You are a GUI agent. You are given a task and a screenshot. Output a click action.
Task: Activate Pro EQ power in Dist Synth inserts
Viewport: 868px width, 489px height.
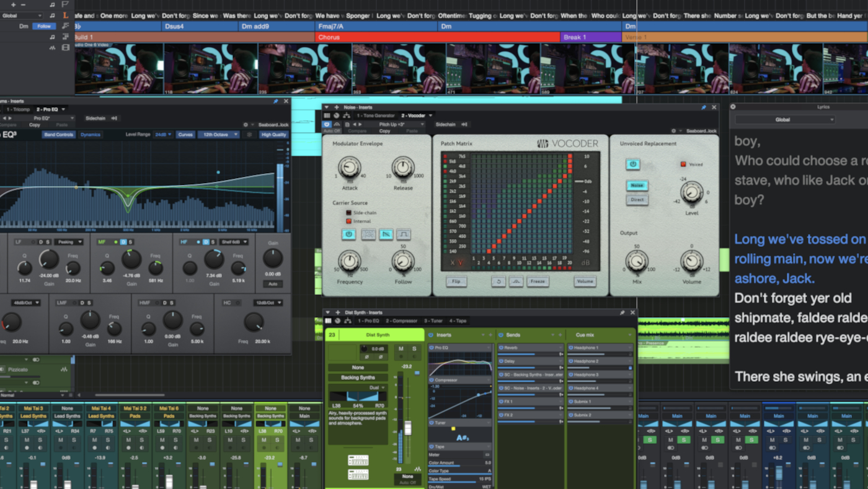(432, 348)
